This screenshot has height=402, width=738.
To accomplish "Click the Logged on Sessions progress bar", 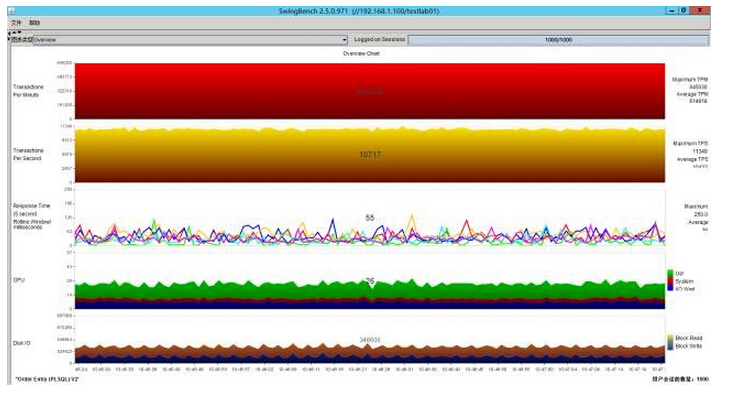I will [558, 40].
